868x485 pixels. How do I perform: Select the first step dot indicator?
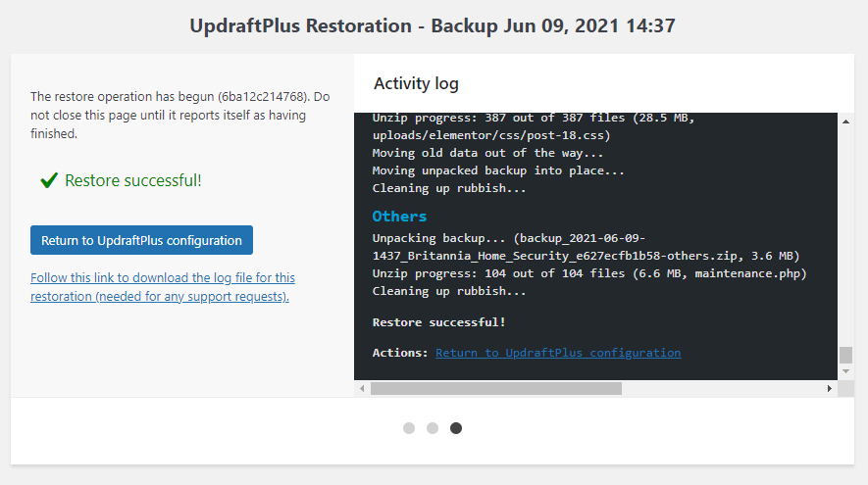pyautogui.click(x=409, y=428)
